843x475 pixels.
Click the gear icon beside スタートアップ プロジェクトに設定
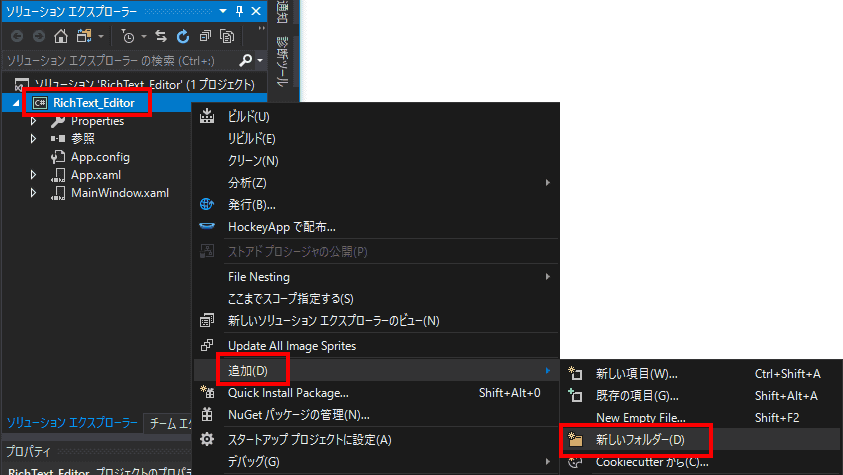[x=207, y=439]
